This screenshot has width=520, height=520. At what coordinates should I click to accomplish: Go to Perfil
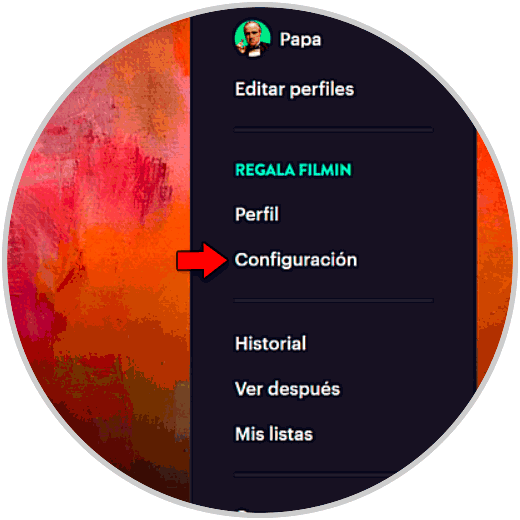257,214
